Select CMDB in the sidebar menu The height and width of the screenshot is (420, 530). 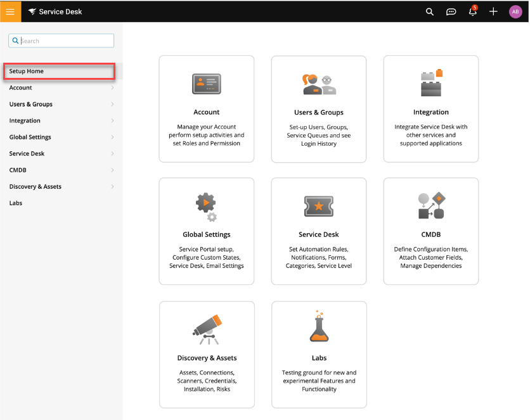(x=18, y=170)
